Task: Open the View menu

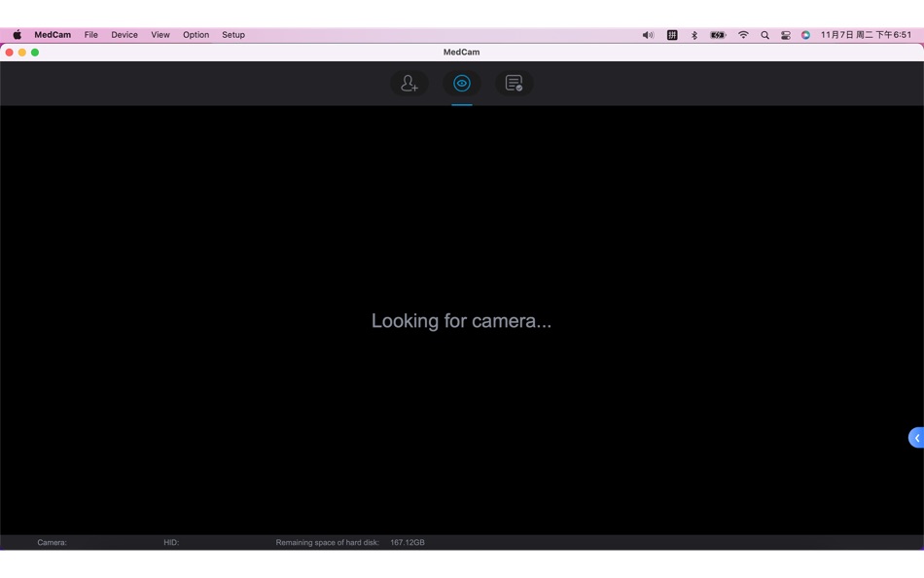Action: tap(160, 35)
